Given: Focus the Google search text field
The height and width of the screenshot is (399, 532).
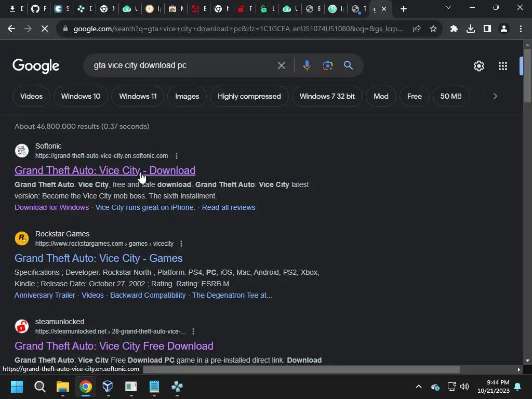Looking at the screenshot, I should coord(183,65).
